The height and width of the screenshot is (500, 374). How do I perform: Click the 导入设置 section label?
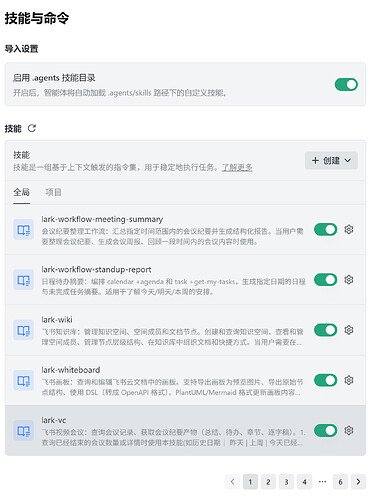21,49
